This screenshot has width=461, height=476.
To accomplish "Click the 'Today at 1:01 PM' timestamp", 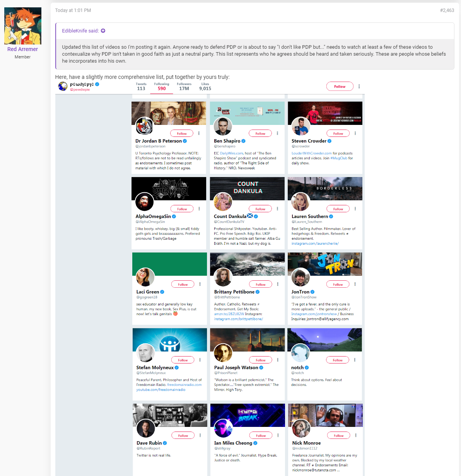I will [73, 10].
